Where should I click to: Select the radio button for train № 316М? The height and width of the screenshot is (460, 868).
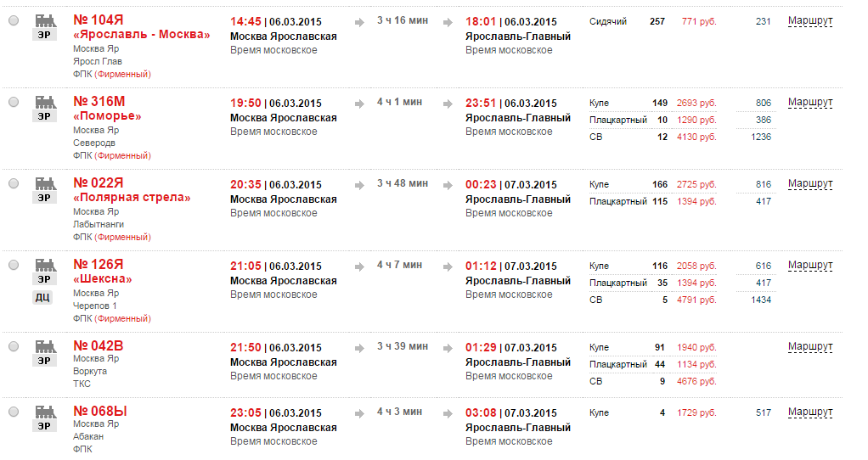(14, 102)
